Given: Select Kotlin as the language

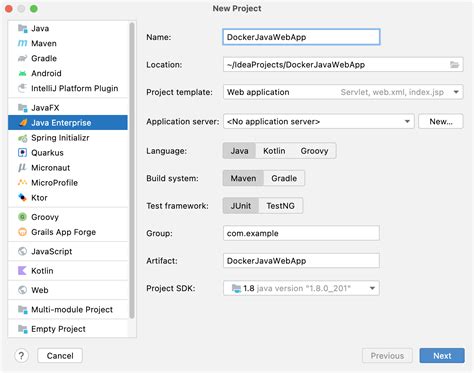Looking at the screenshot, I should (274, 151).
